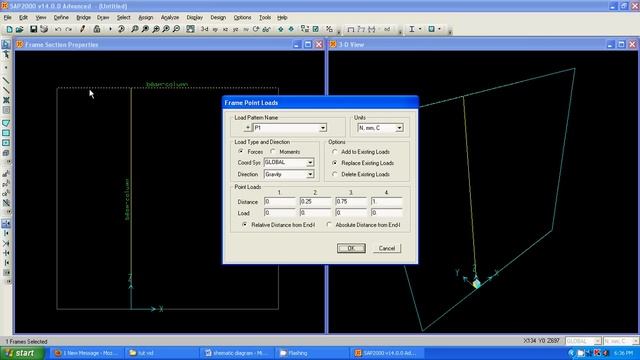
Task: Open the Analyze menu
Action: (x=170, y=18)
